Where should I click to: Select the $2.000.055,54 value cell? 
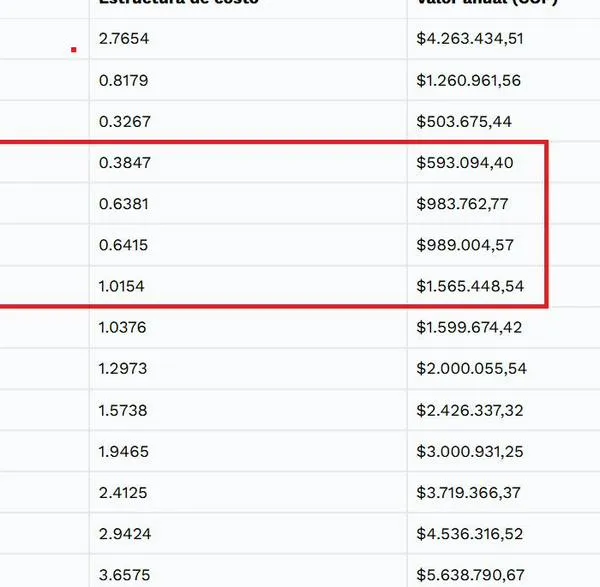point(471,368)
